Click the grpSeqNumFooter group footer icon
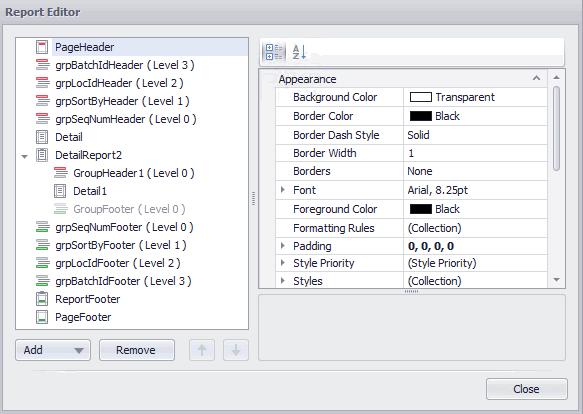Image resolution: width=583 pixels, height=414 pixels. (42, 227)
